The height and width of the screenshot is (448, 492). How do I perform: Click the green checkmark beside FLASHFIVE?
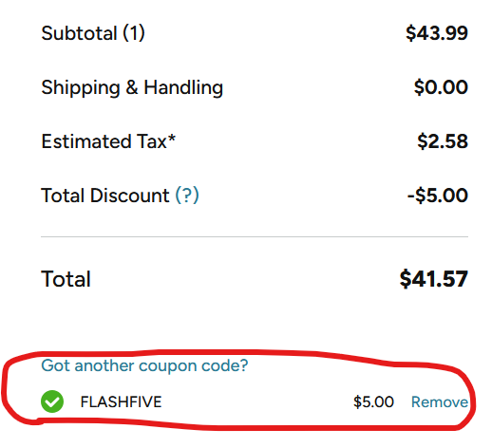52,401
